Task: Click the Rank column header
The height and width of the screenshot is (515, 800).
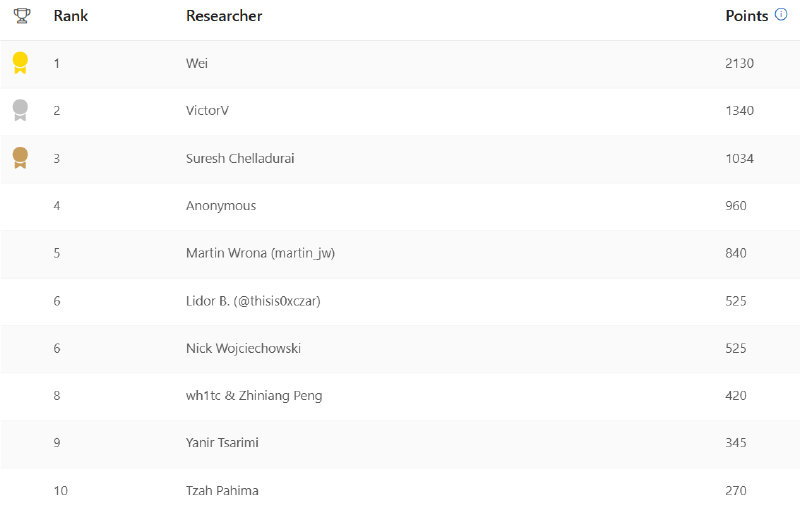Action: point(71,16)
